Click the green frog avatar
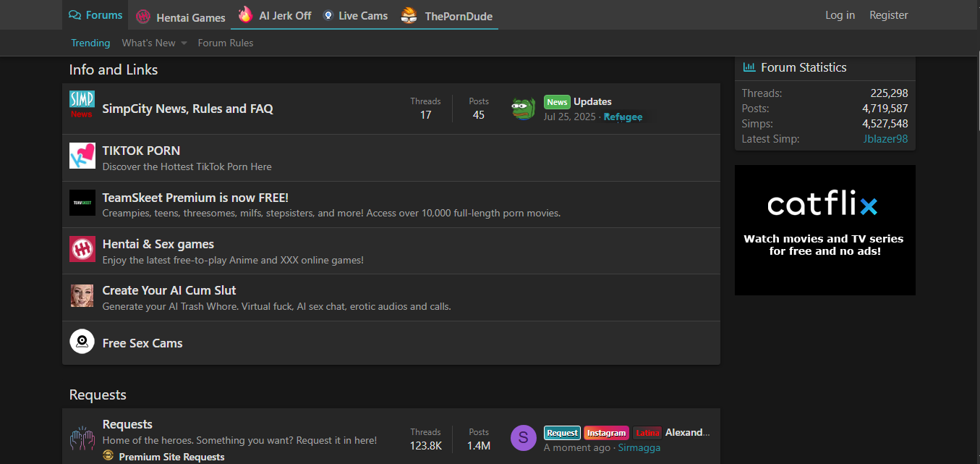980x464 pixels. 523,109
